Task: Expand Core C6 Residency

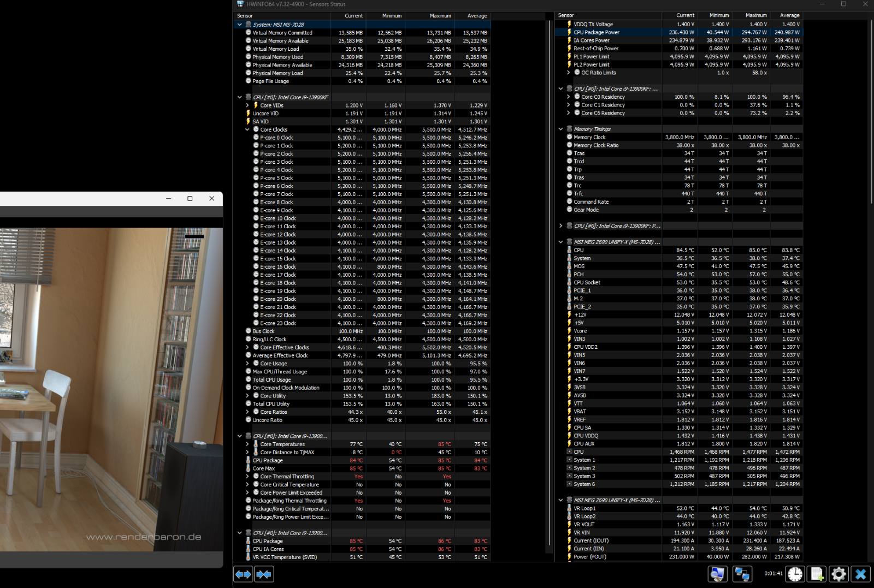Action: point(569,113)
